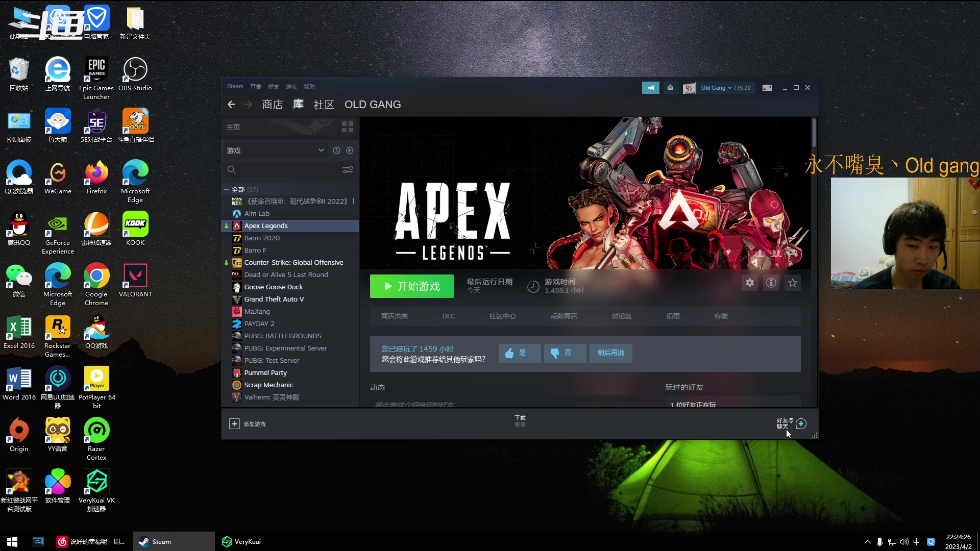Open OBS Studio desktop icon

135,74
